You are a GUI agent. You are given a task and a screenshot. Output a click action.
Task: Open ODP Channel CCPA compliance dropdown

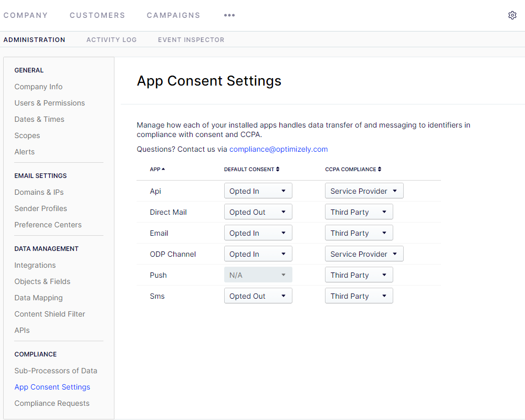point(364,254)
